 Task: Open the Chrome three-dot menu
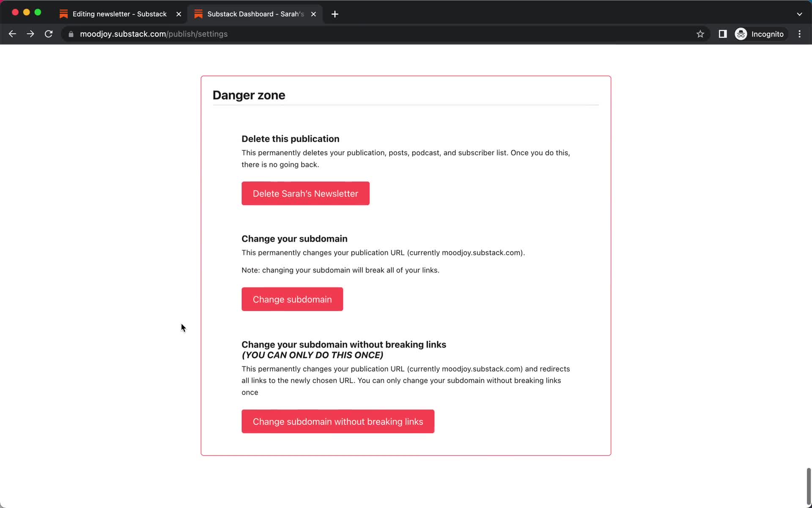[x=799, y=34]
